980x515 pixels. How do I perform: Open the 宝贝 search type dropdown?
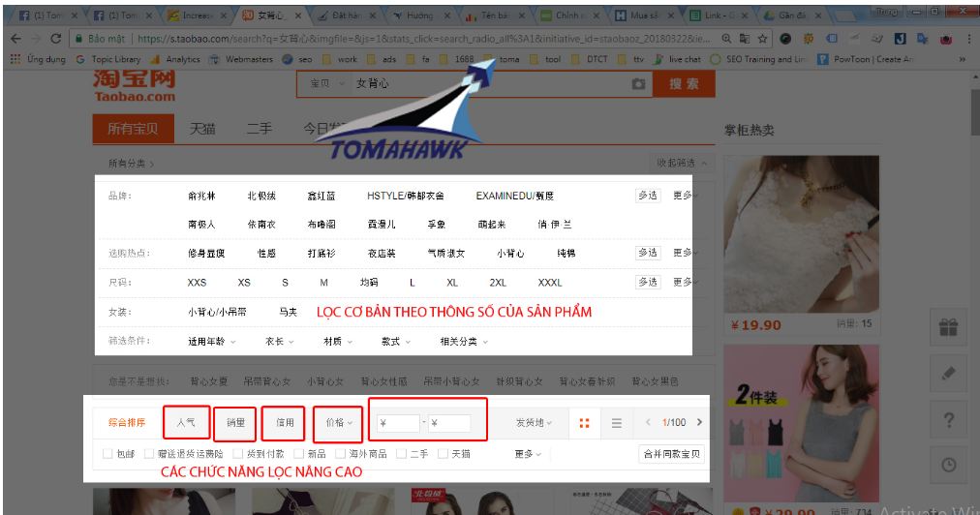[x=327, y=84]
